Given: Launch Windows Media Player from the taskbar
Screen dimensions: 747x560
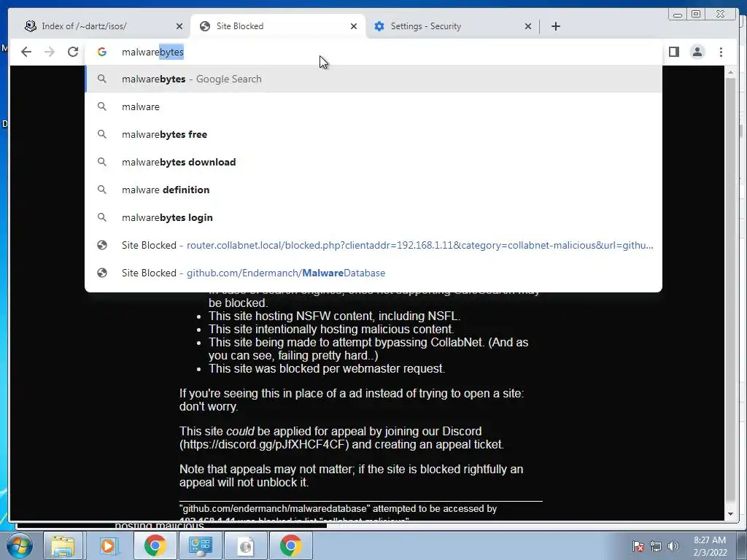Looking at the screenshot, I should coord(108,545).
